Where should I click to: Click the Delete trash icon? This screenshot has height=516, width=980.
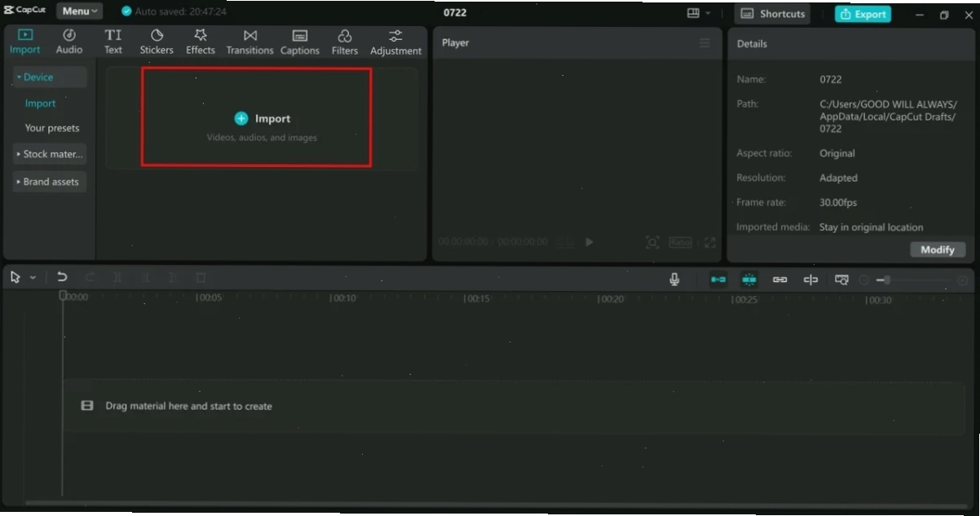201,278
